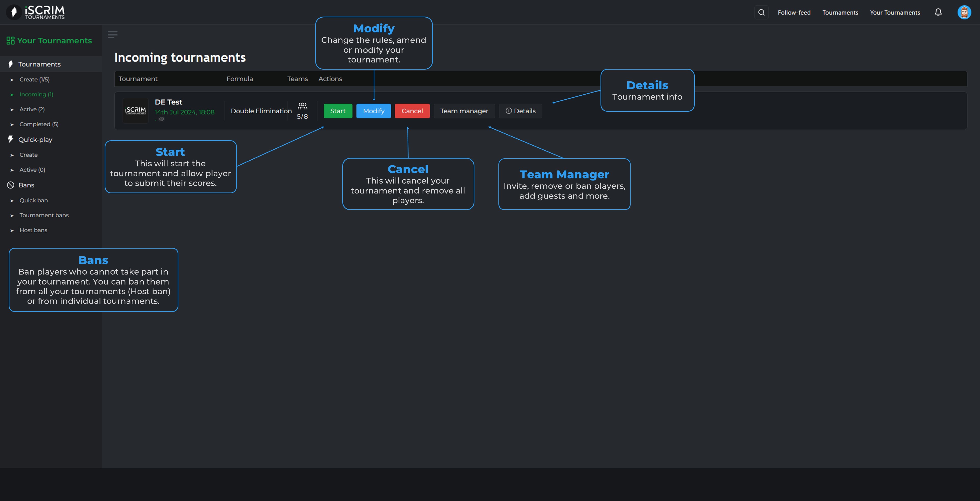Click the hidden-eye visibility icon under date
980x501 pixels.
[161, 119]
